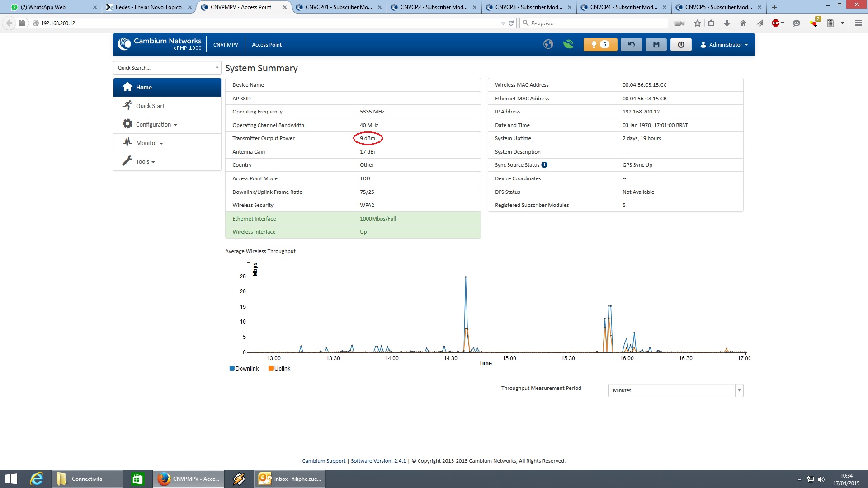The width and height of the screenshot is (868, 488).
Task: Click the globe icon in header
Action: pos(548,44)
